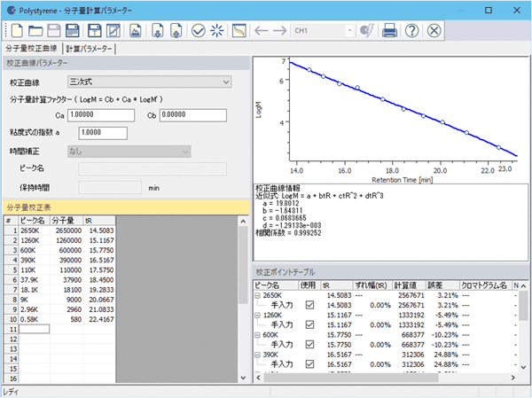This screenshot has height=398, width=532.
Task: Click the calibration curve graph icon
Action: click(239, 31)
